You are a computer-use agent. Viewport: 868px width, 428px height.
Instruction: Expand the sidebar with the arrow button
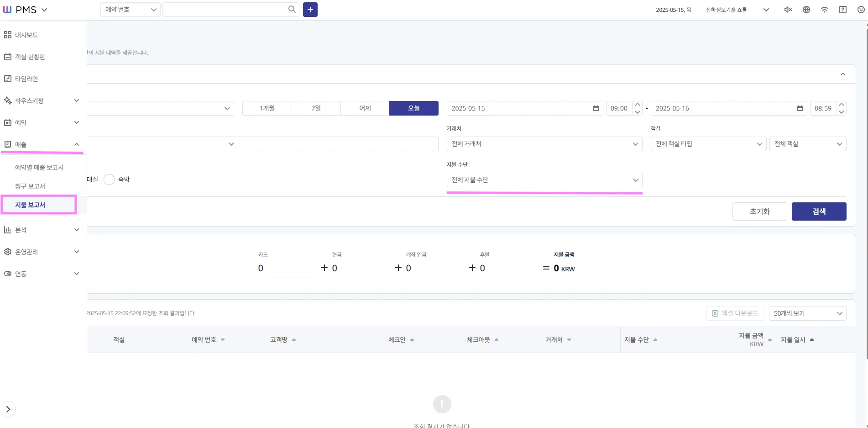tap(8, 409)
